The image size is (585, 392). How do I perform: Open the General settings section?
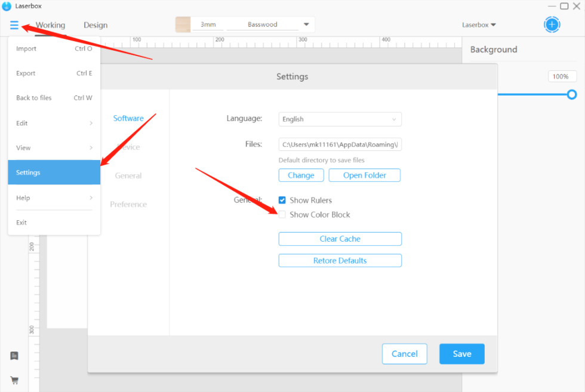pos(128,175)
